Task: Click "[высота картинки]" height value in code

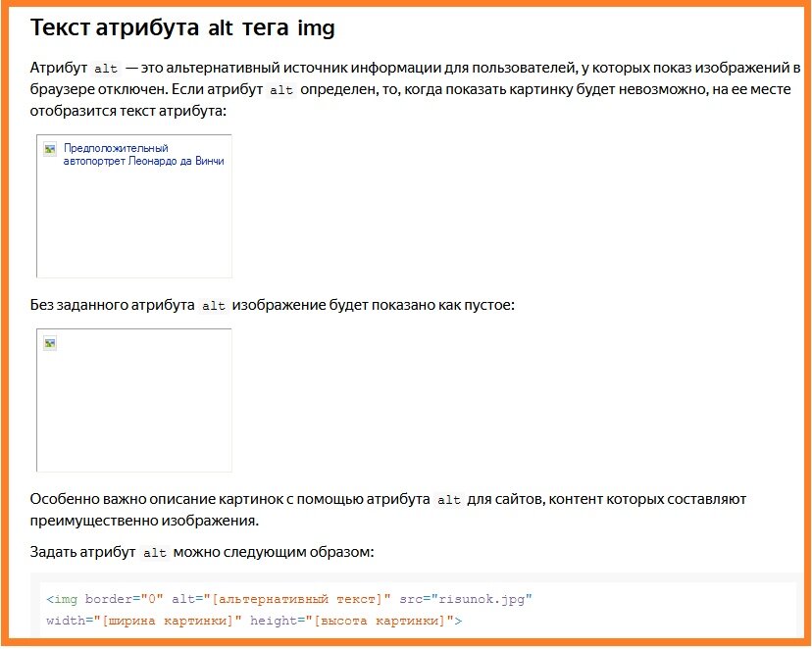Action: (x=380, y=621)
